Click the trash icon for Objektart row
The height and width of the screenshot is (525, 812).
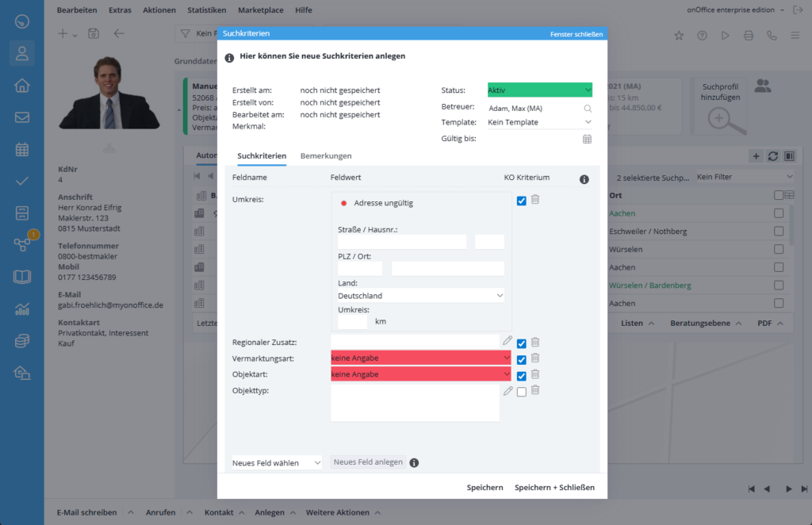(535, 374)
